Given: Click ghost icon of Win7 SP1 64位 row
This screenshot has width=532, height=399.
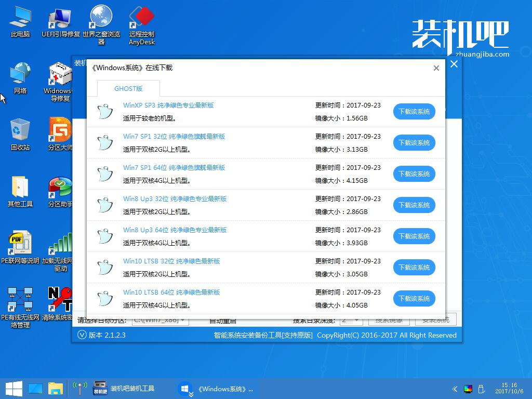Looking at the screenshot, I should pyautogui.click(x=105, y=174).
